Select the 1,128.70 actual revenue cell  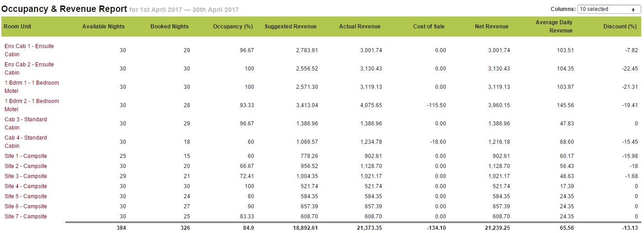(371, 166)
